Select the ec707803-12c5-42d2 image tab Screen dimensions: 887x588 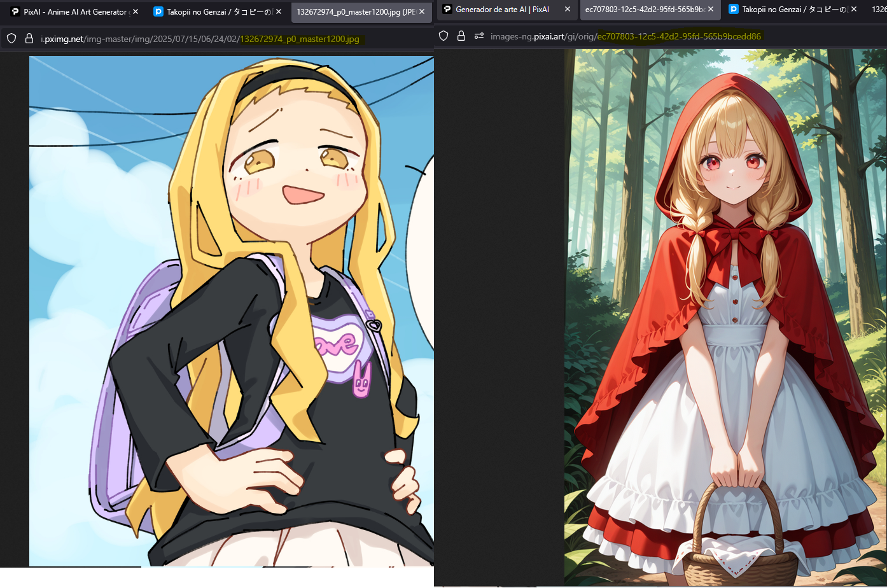[x=650, y=10]
